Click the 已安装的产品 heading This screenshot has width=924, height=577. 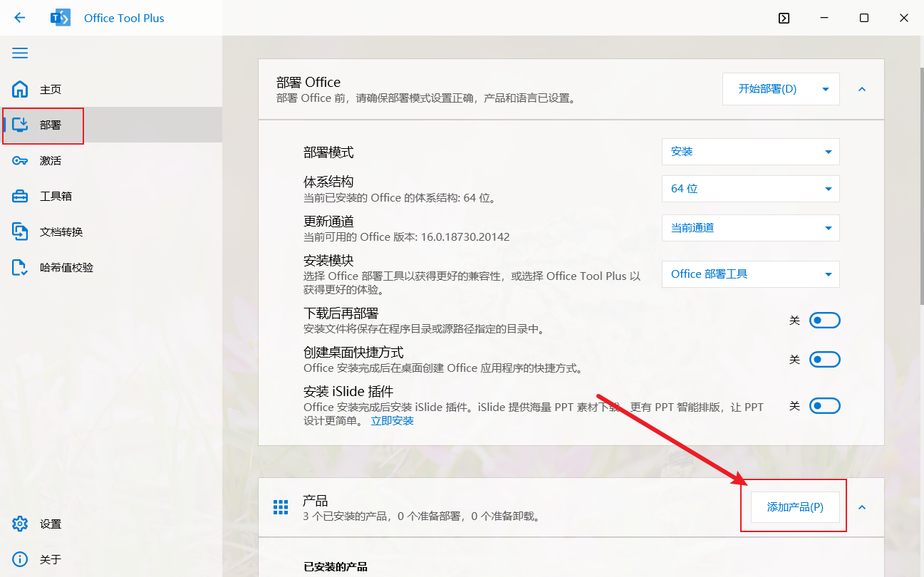[336, 567]
